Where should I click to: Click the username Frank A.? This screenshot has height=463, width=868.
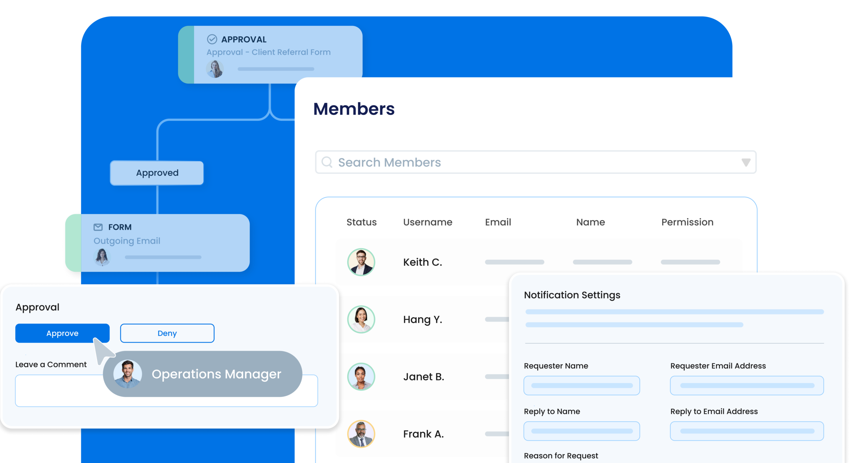coord(423,434)
